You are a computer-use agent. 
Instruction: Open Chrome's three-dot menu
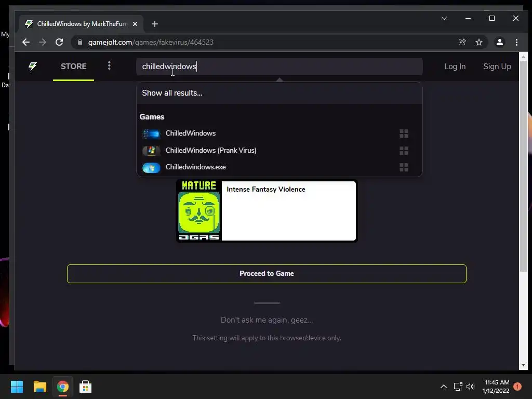tap(516, 42)
